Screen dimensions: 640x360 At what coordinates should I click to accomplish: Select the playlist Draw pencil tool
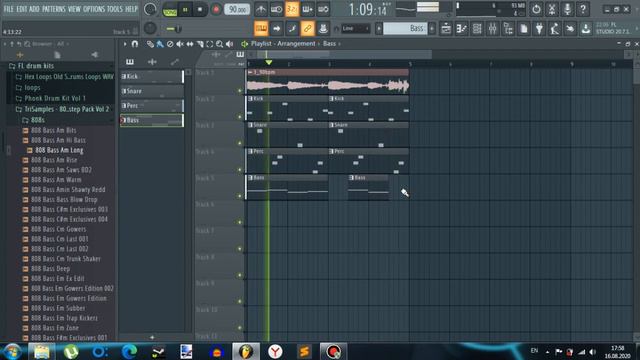(150, 44)
